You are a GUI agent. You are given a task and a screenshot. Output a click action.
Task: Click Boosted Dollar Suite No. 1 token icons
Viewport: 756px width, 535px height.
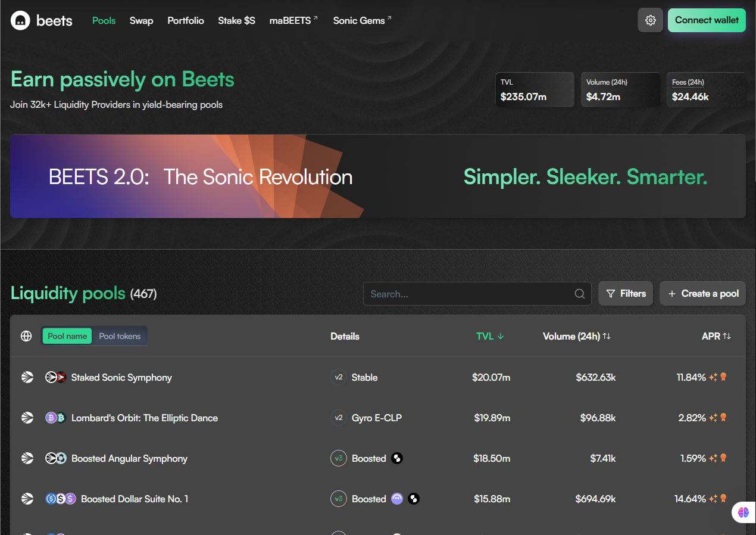[x=61, y=499]
